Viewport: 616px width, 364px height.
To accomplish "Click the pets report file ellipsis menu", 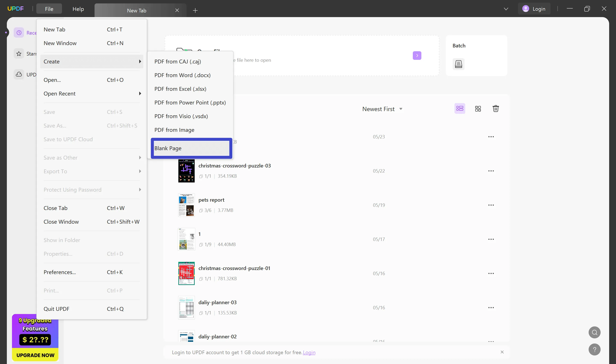I will pyautogui.click(x=491, y=204).
